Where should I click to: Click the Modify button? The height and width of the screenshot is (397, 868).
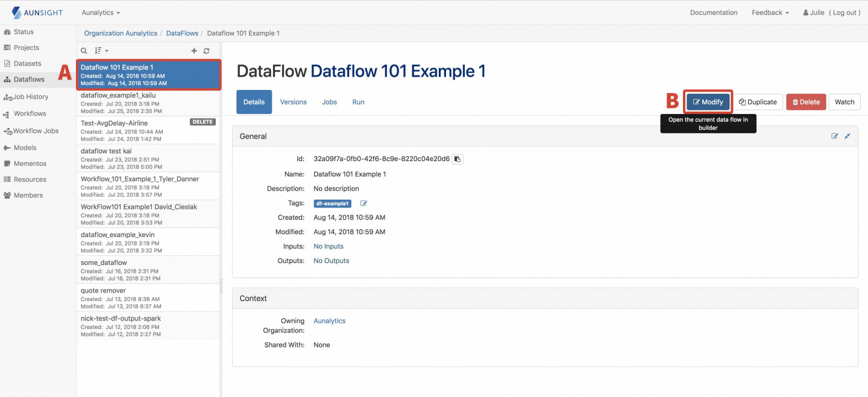(x=708, y=102)
